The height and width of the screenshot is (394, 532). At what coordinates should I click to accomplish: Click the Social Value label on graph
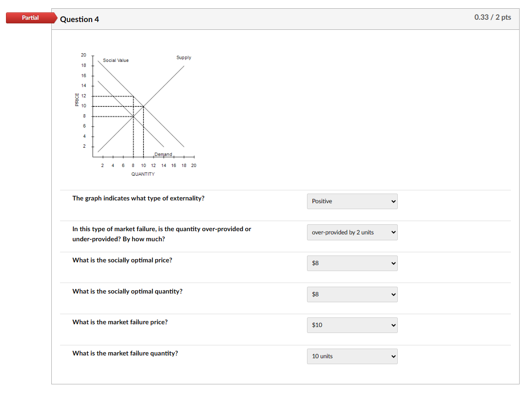[115, 60]
